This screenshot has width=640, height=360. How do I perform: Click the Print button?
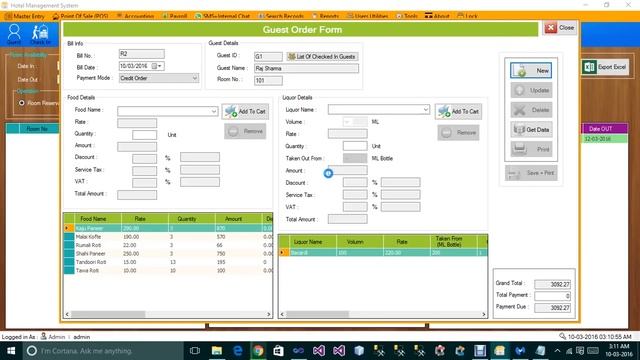531,149
